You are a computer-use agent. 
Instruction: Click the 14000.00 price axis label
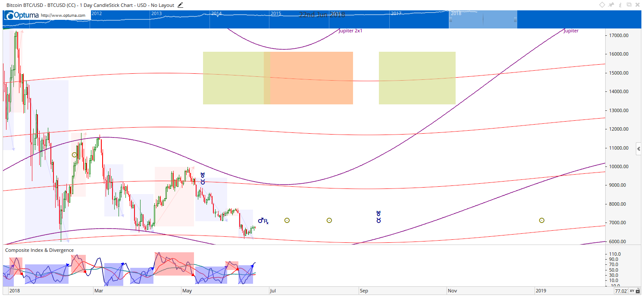click(619, 91)
